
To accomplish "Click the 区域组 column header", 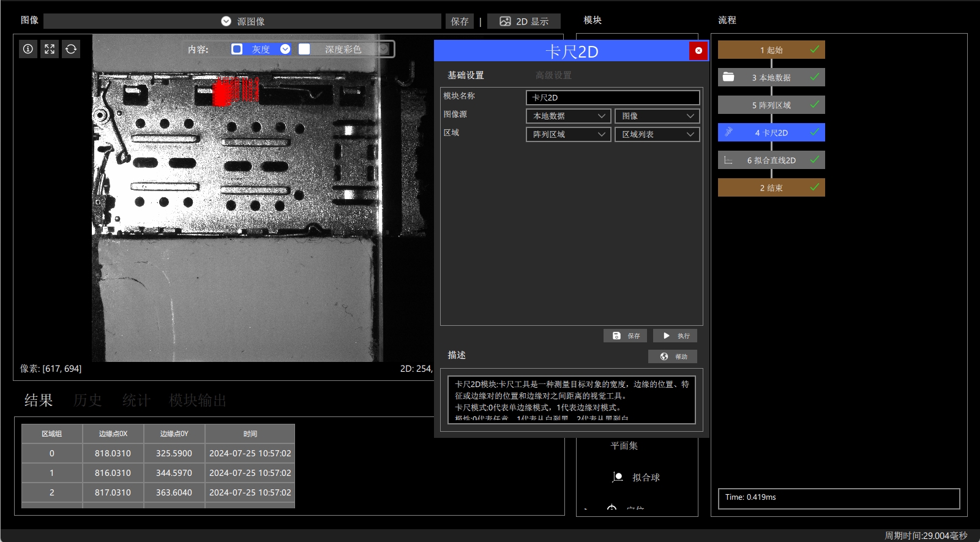I will click(52, 434).
